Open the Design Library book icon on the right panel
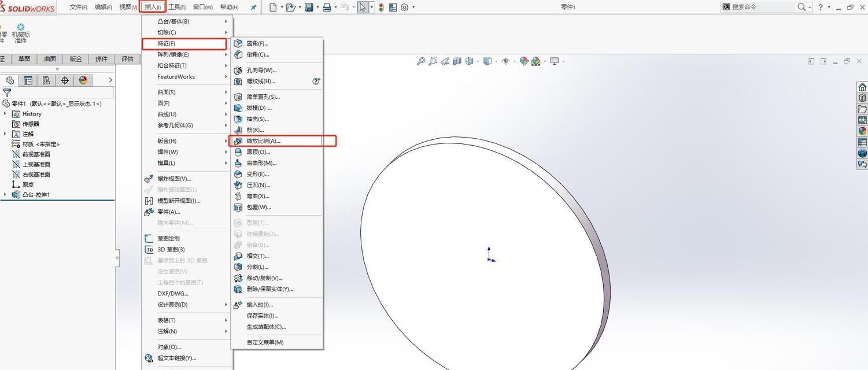 click(x=862, y=97)
